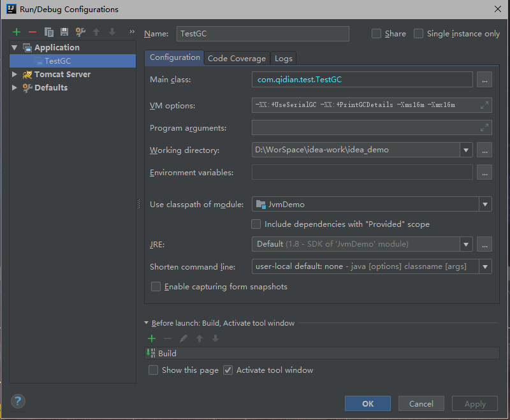
Task: Move configuration up arrow in left toolbar
Action: (x=96, y=32)
